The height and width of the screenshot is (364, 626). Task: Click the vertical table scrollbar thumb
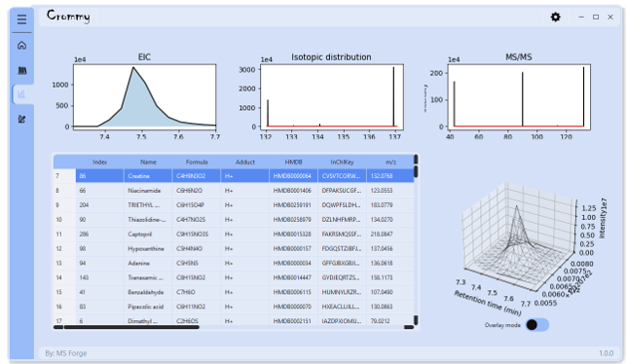(416, 171)
